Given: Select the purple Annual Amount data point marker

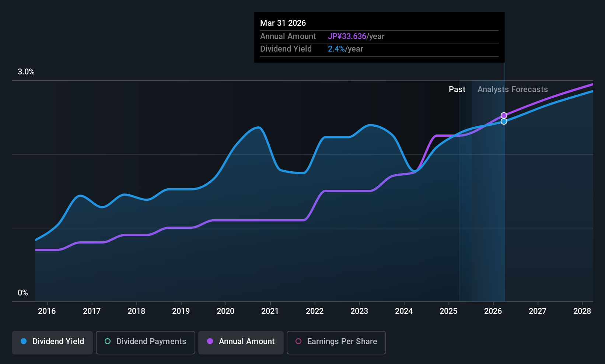Looking at the screenshot, I should [504, 116].
